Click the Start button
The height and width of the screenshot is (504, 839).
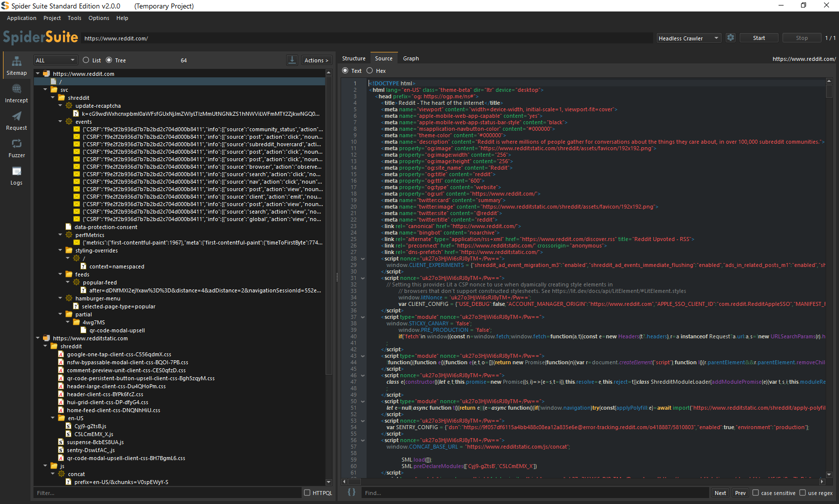(759, 38)
